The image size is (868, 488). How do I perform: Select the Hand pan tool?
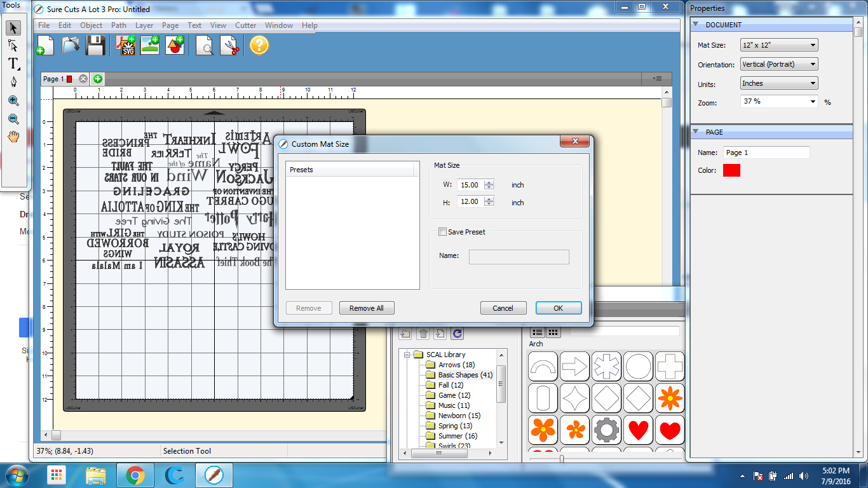pyautogui.click(x=13, y=136)
